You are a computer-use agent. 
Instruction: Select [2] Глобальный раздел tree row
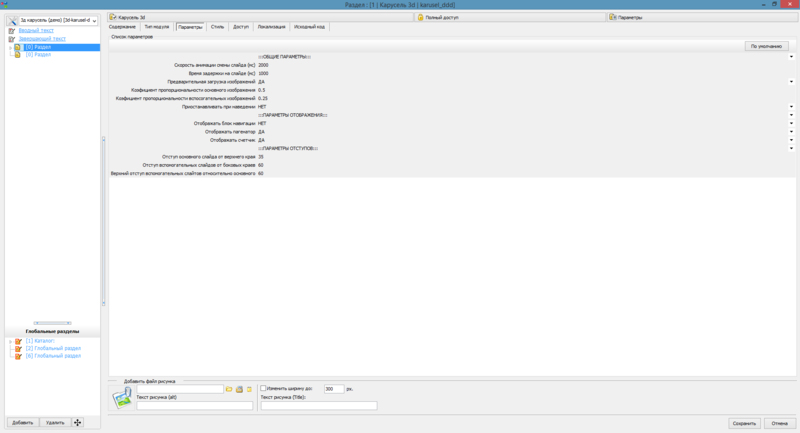(53, 349)
